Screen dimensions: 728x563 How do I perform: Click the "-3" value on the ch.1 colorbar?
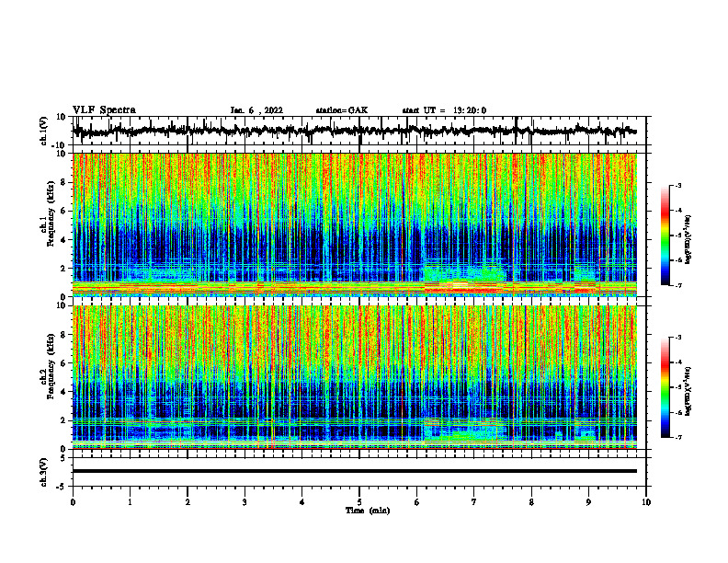pos(678,186)
